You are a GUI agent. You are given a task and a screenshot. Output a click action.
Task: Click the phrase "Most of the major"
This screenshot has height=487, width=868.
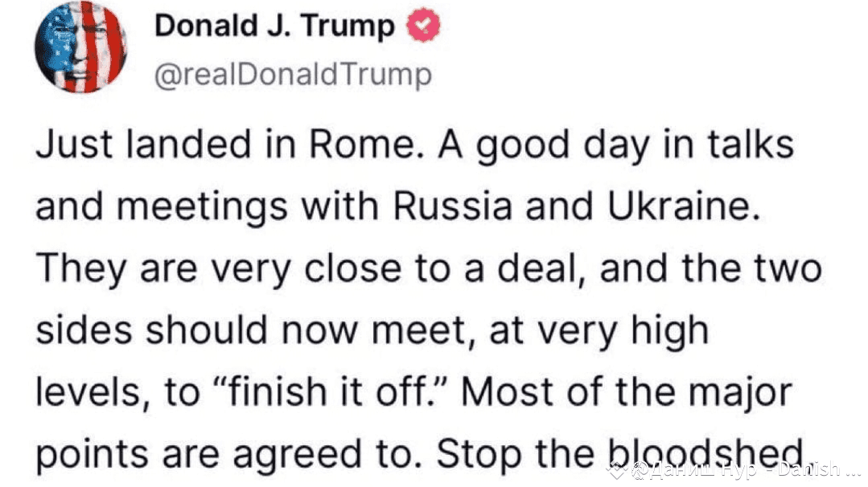tap(626, 392)
